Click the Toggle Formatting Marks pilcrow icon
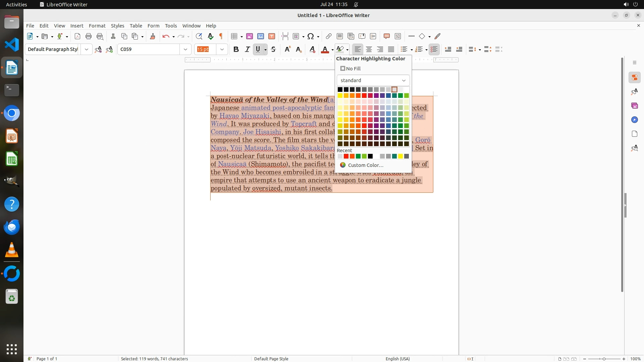 (x=221, y=37)
